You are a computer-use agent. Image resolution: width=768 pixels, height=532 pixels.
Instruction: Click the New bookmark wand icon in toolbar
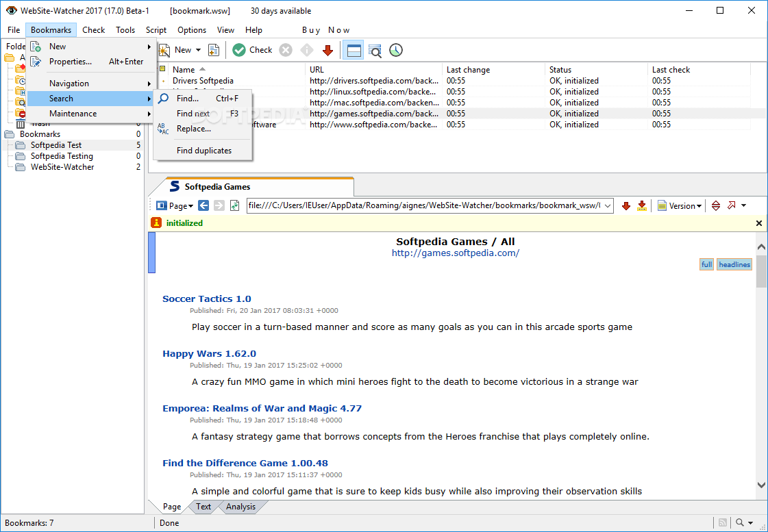164,50
